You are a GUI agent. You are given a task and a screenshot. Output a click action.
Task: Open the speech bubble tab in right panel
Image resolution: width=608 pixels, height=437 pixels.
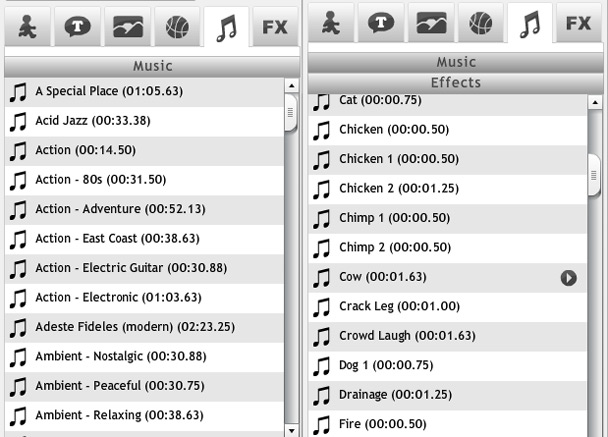click(380, 23)
